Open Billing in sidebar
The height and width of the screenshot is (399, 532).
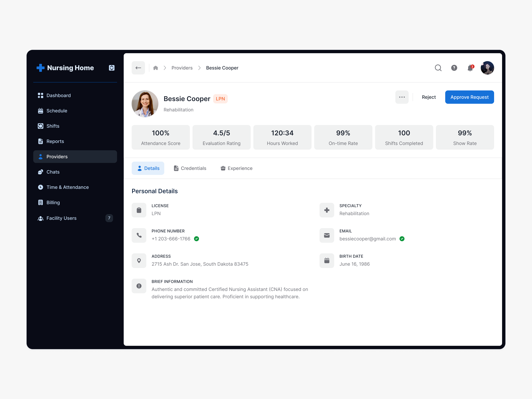(x=75, y=202)
